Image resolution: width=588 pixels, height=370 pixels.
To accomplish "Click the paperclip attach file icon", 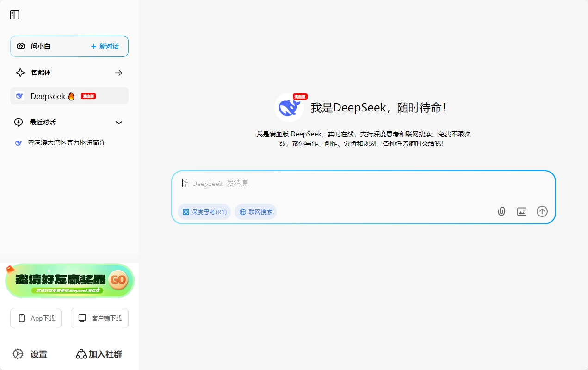I will click(x=501, y=211).
